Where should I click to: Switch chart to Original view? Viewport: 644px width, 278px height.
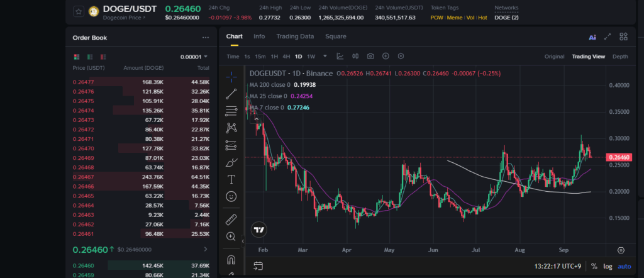click(x=554, y=57)
